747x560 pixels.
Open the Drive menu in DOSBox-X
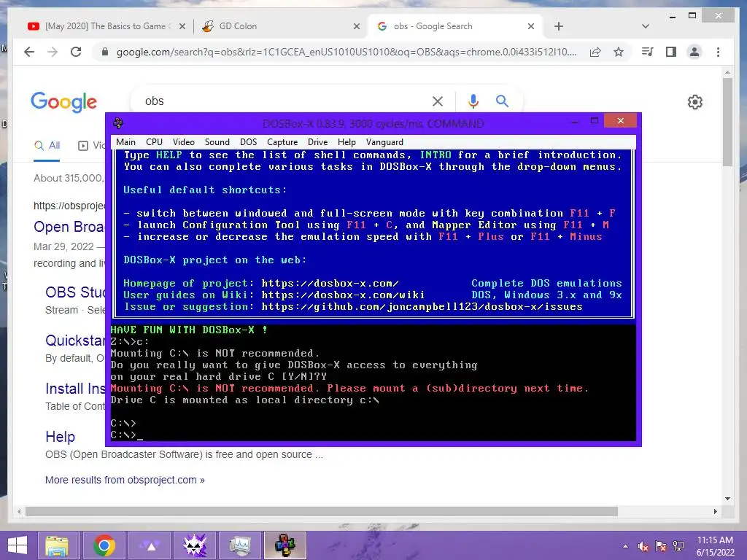click(x=318, y=142)
